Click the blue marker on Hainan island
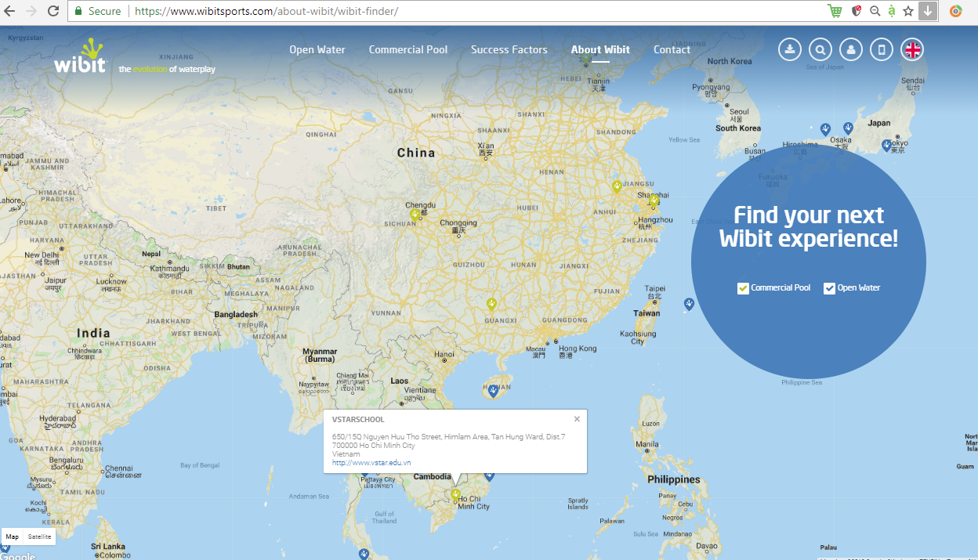 (493, 390)
